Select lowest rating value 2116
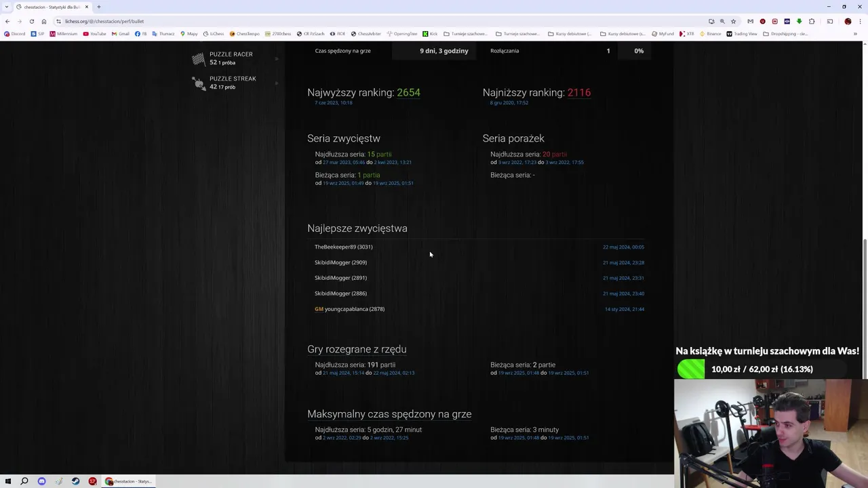 [579, 92]
